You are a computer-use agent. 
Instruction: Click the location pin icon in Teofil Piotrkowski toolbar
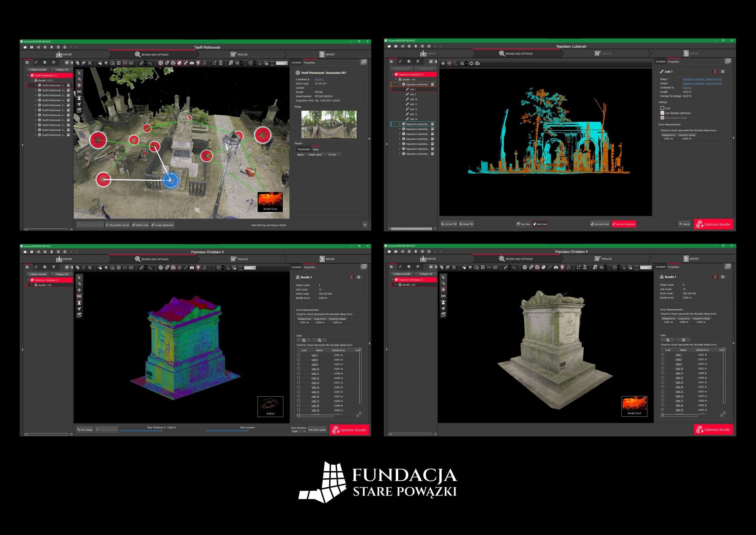(x=198, y=63)
